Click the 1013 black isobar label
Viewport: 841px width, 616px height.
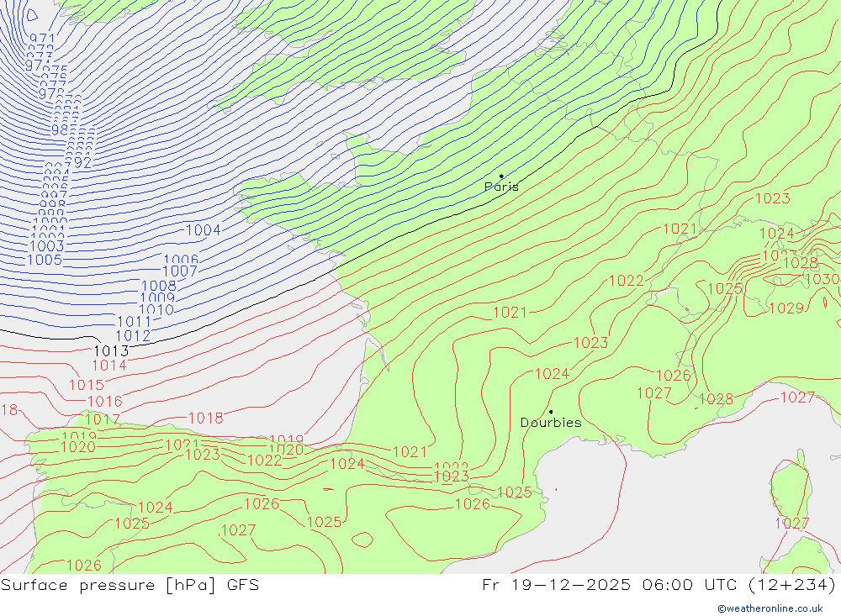(111, 351)
